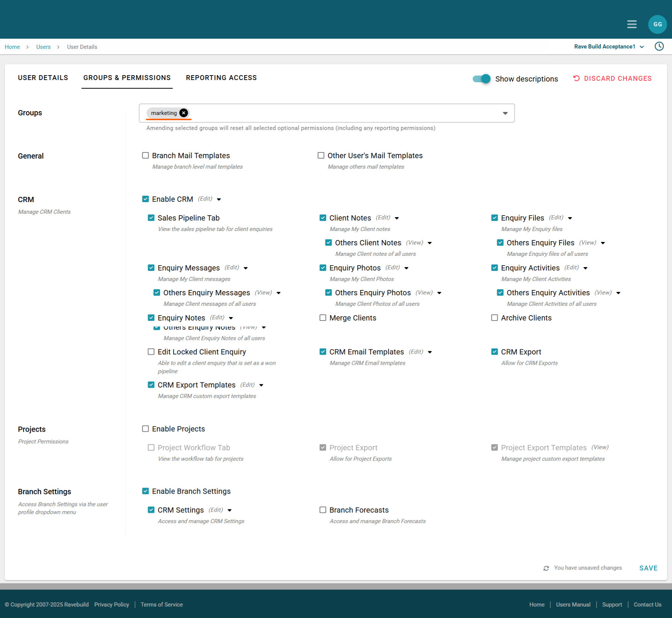Image resolution: width=672 pixels, height=618 pixels.
Task: Open Enquiry Activities access dropdown
Action: (x=586, y=268)
